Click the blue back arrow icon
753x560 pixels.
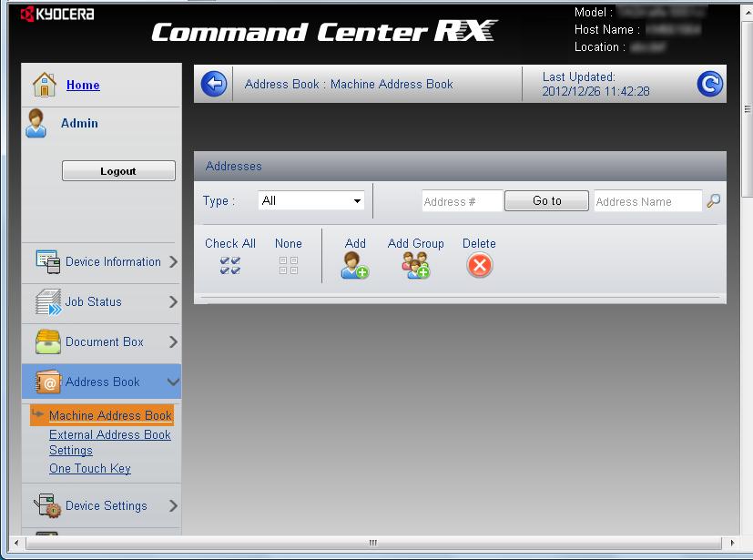(x=214, y=84)
